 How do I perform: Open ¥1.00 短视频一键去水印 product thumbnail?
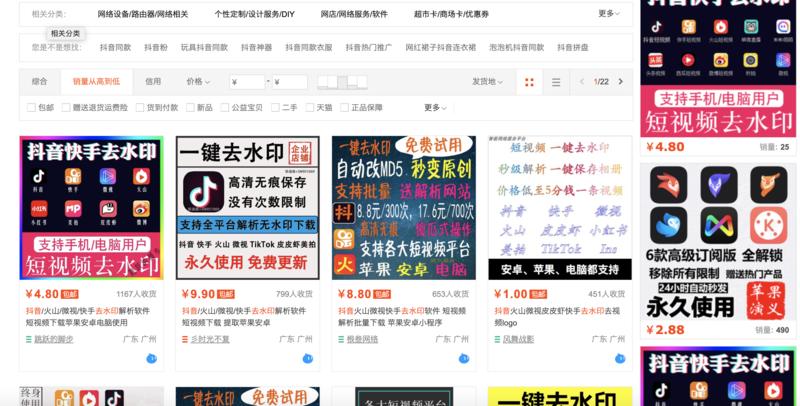click(560, 208)
